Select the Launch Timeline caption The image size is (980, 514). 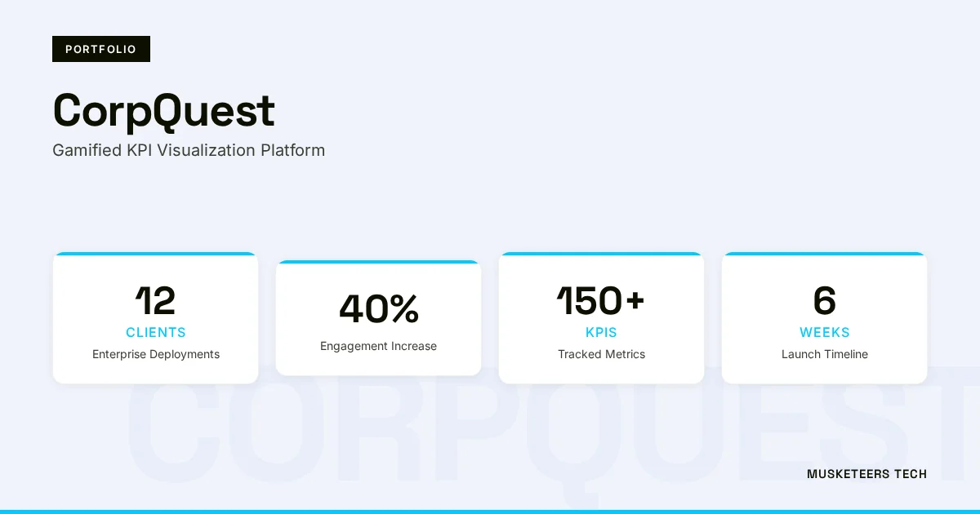[824, 354]
